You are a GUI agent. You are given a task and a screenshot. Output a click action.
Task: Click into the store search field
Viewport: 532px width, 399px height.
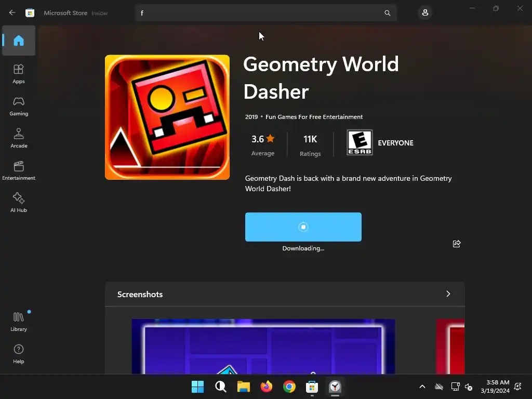[x=265, y=13]
